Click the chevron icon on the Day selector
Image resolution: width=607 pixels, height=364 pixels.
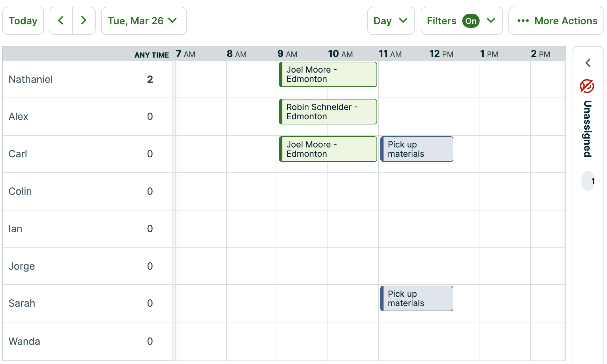pos(404,21)
